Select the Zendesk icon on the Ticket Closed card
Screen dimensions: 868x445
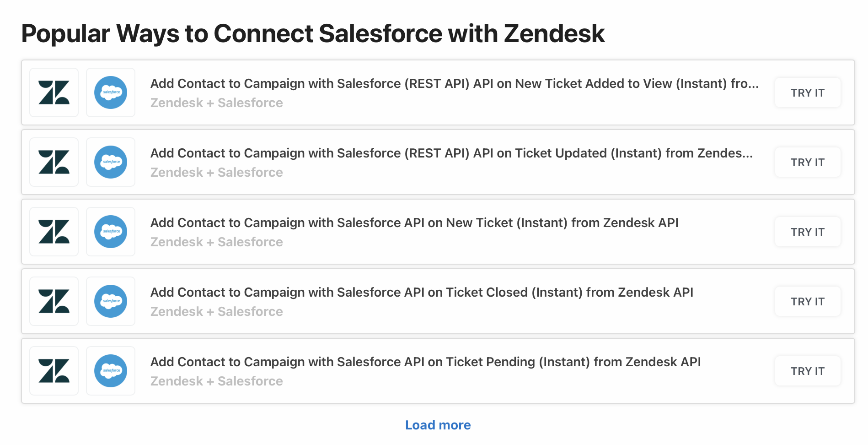pyautogui.click(x=54, y=301)
